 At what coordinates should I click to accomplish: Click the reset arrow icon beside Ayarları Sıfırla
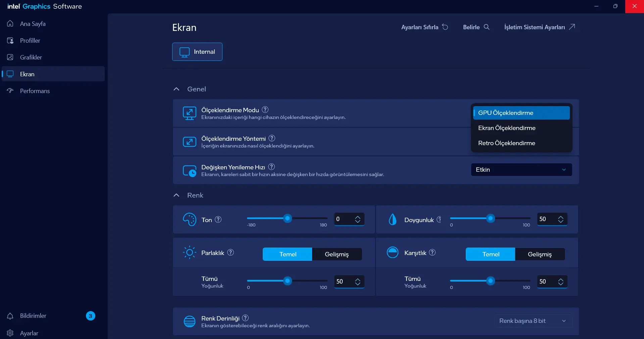[445, 27]
